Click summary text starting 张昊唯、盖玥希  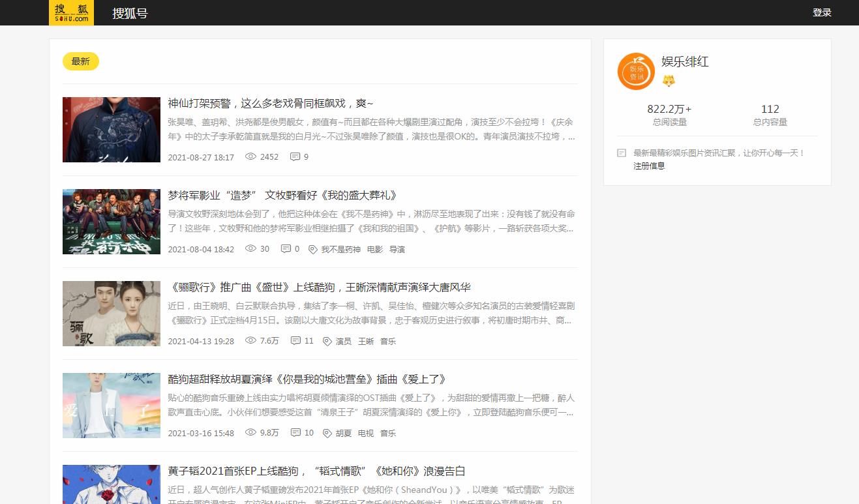pyautogui.click(x=372, y=129)
